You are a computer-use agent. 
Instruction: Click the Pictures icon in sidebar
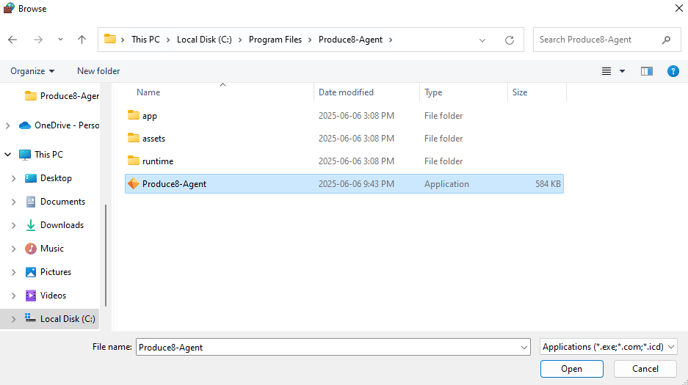point(30,272)
